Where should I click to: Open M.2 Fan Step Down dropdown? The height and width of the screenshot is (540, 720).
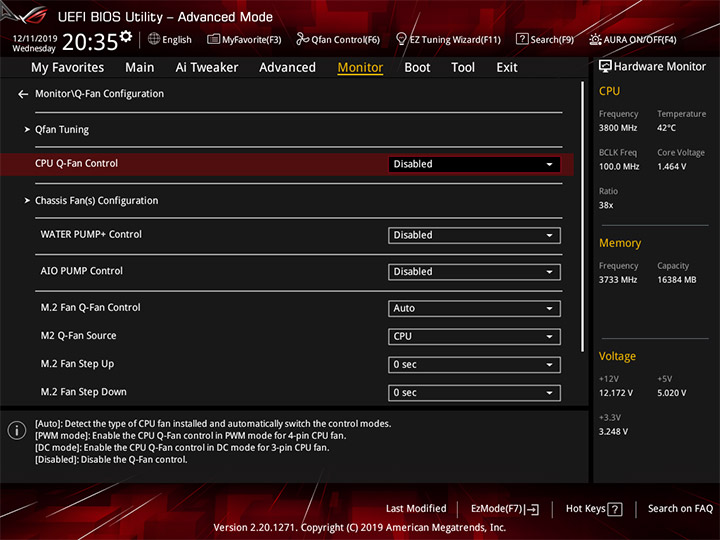point(474,393)
